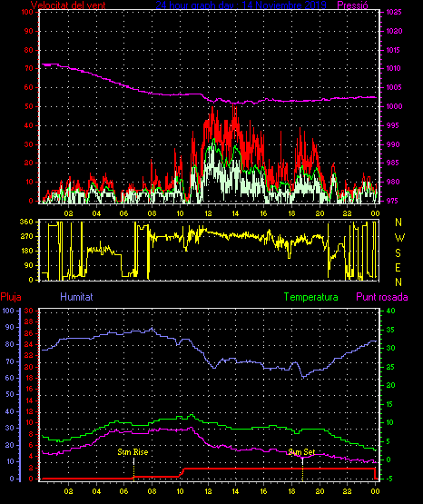Image resolution: width=423 pixels, height=504 pixels.
Task: Click wind direction axis value 360
Action: point(26,222)
